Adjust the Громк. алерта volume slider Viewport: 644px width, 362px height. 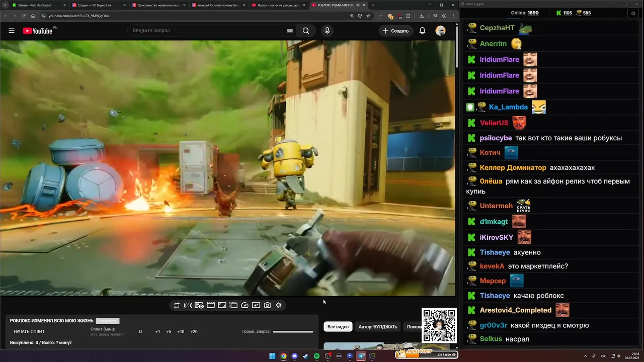tap(293, 332)
